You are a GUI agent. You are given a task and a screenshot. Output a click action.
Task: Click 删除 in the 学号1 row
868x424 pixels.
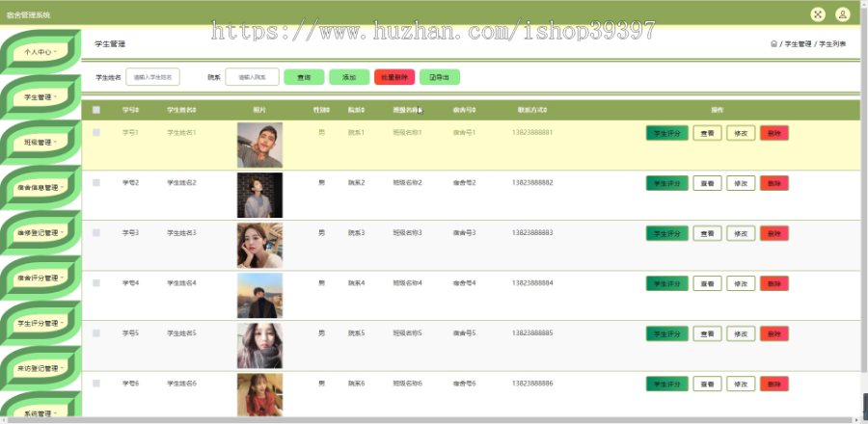click(774, 133)
